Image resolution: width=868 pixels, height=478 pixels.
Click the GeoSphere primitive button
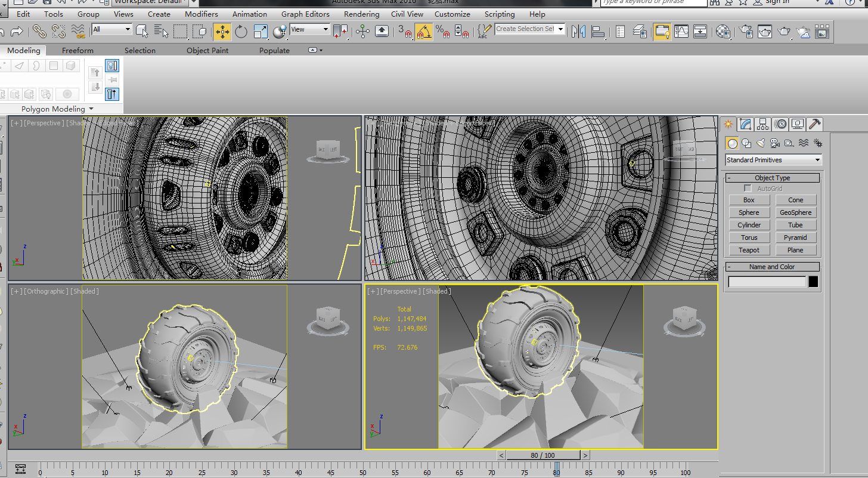[795, 212]
